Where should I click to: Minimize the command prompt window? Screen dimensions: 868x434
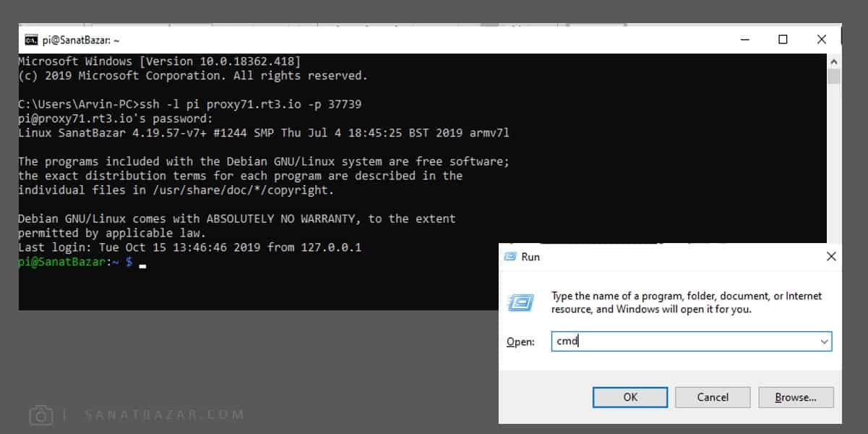coord(744,40)
